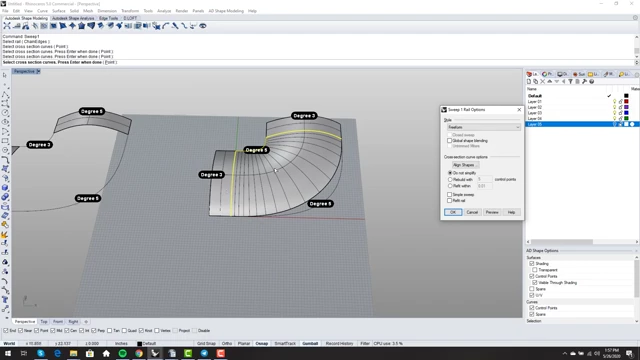This screenshot has width=640, height=360.
Task: Click the lock icon of Layer 03
Action: [620, 113]
